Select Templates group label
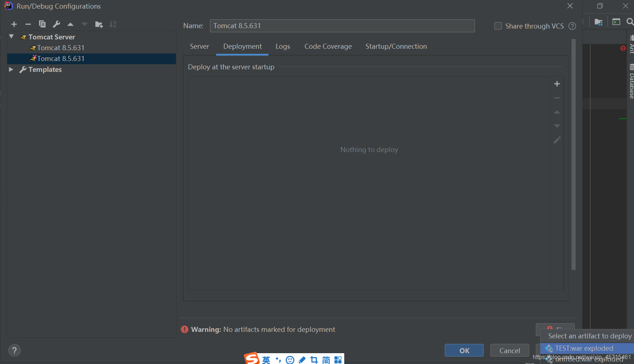 pos(45,69)
